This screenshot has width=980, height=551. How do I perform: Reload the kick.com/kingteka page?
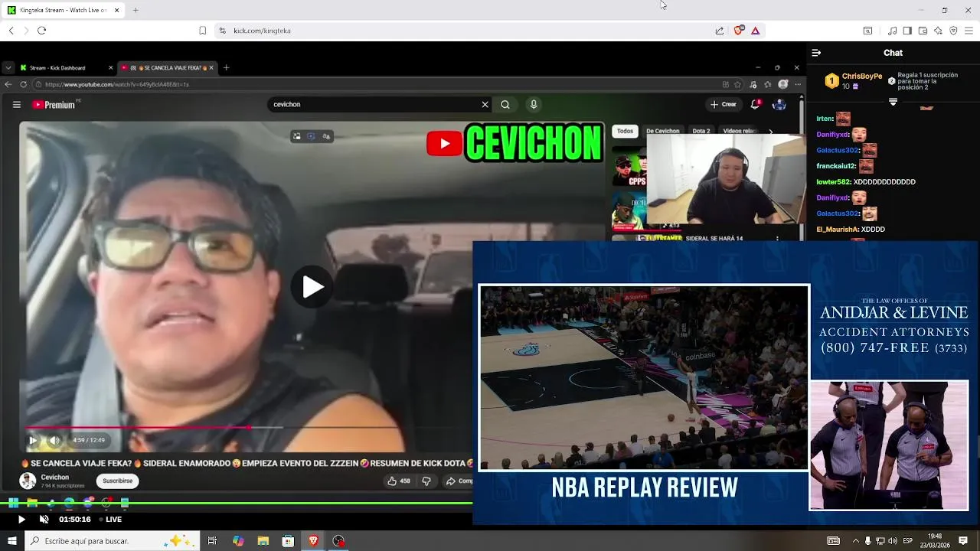(x=41, y=31)
